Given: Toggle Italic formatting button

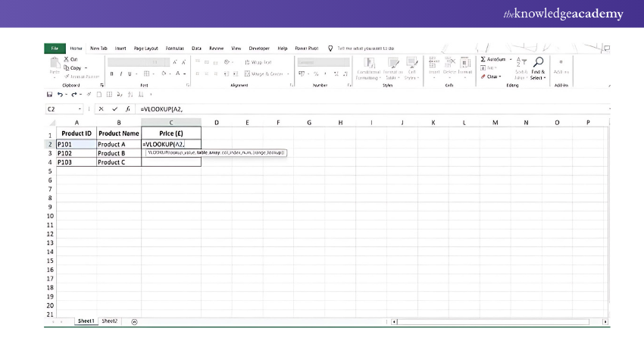Looking at the screenshot, I should pos(122,74).
